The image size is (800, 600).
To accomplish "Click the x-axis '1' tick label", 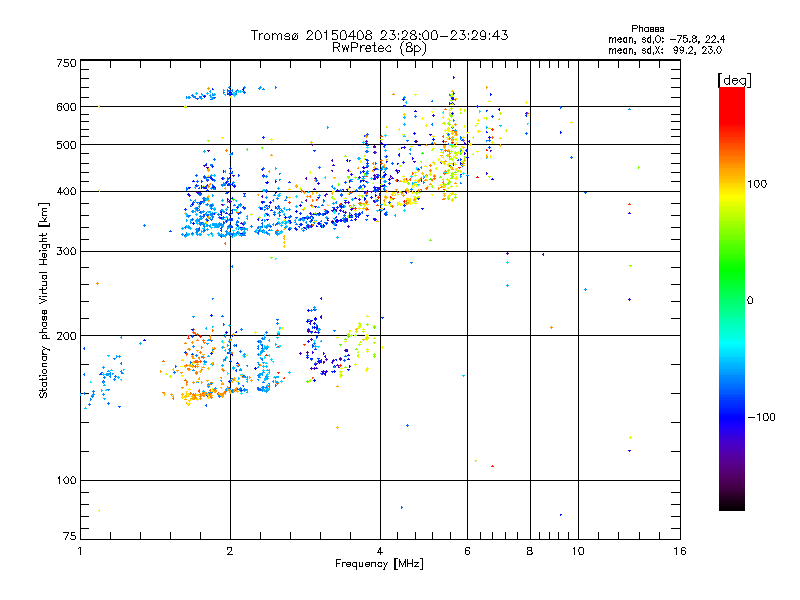I will 80,551.
